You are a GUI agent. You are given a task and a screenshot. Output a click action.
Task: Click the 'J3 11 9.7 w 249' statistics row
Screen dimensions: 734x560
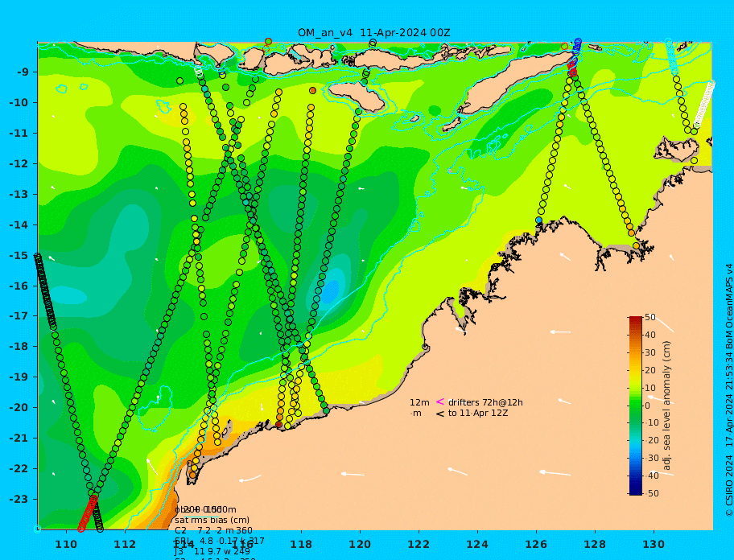click(212, 552)
